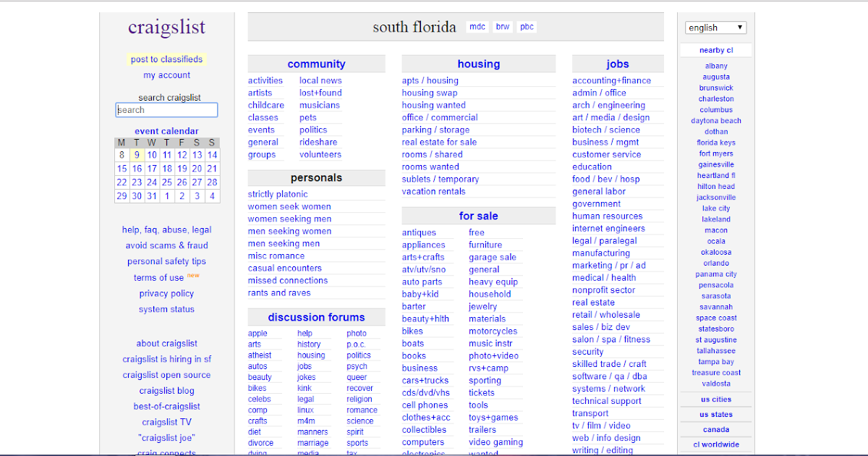Image resolution: width=868 pixels, height=456 pixels.
Task: Open the rideshare community link
Action: 318,143
